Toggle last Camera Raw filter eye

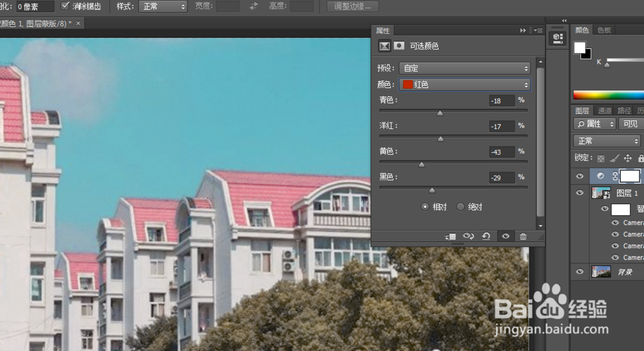pos(615,258)
